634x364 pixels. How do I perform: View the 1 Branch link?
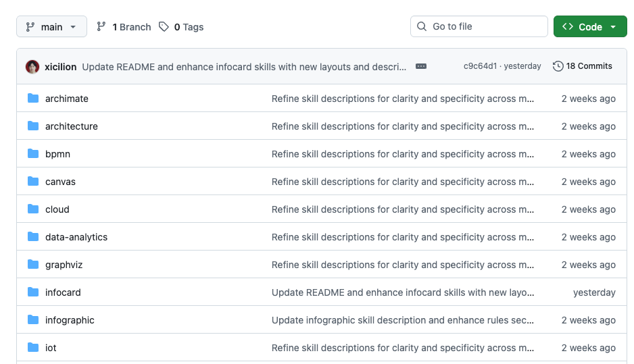pyautogui.click(x=124, y=27)
